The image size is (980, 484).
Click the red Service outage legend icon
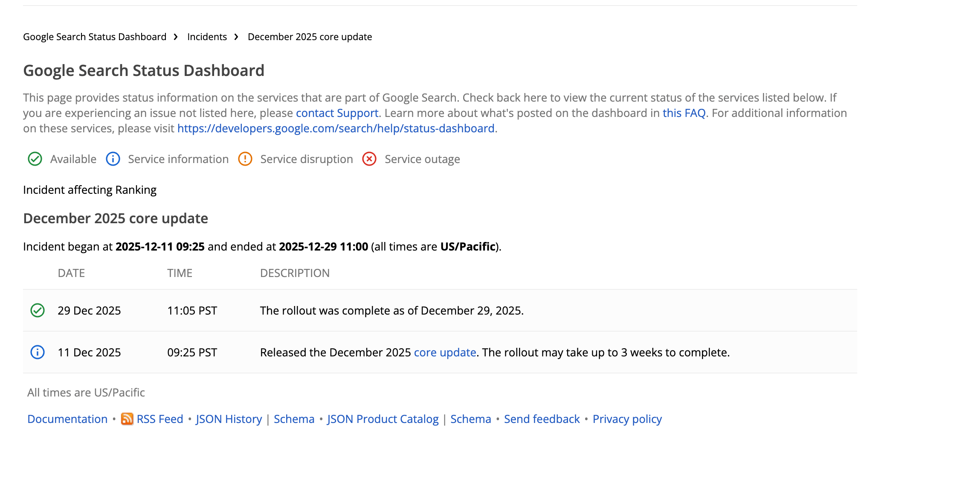(x=369, y=159)
